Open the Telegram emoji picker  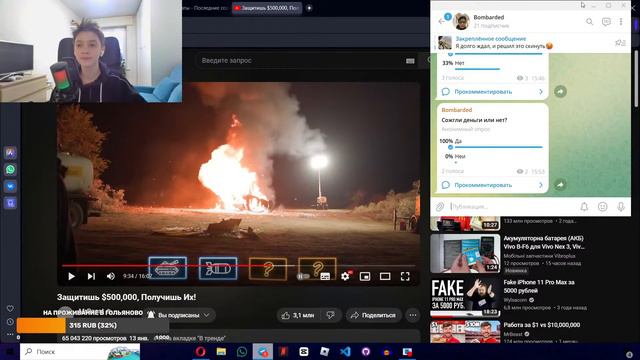click(602, 207)
